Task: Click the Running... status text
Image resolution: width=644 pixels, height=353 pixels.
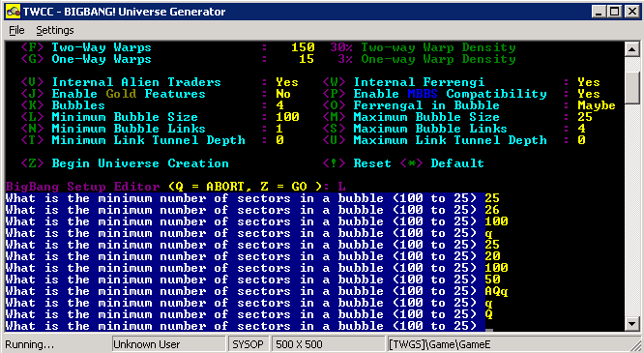Action: click(30, 344)
